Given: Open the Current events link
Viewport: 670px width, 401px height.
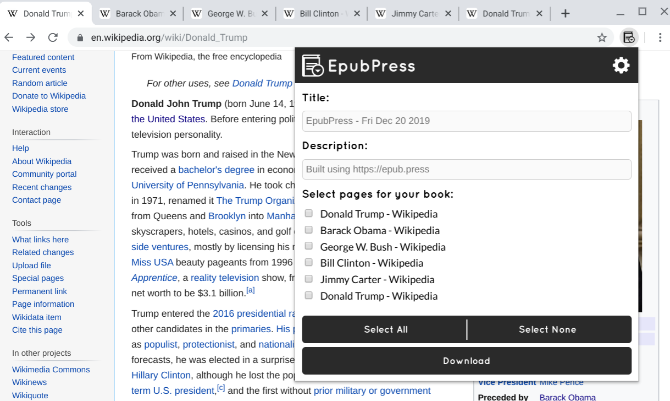Looking at the screenshot, I should tap(39, 70).
